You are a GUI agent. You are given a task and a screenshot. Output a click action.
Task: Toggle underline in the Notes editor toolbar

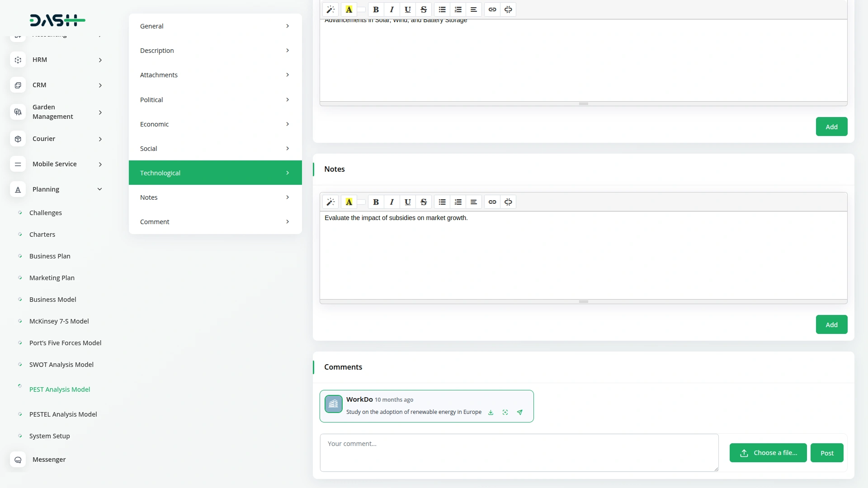coord(407,202)
